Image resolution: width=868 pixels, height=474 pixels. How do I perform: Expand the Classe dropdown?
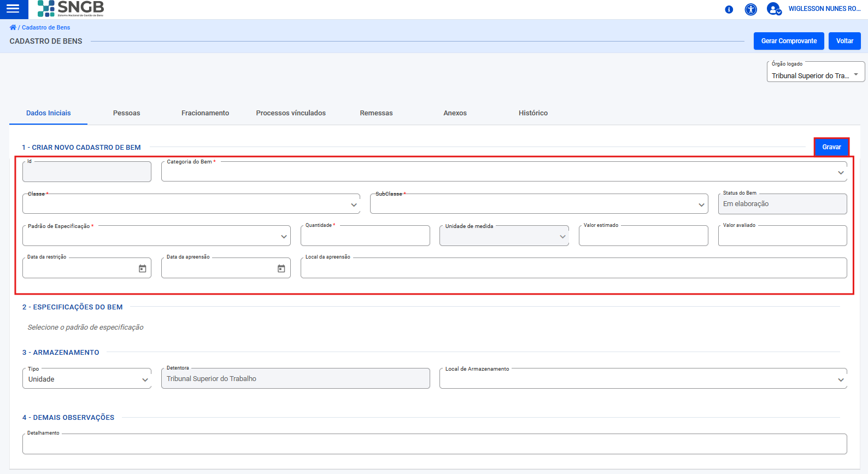191,204
